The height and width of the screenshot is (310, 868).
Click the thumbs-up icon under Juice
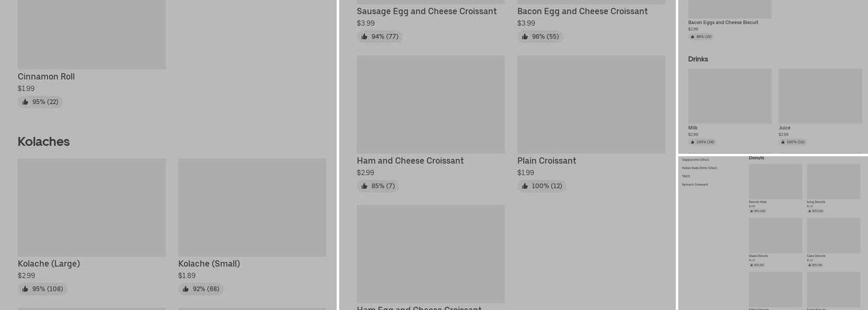click(x=783, y=143)
